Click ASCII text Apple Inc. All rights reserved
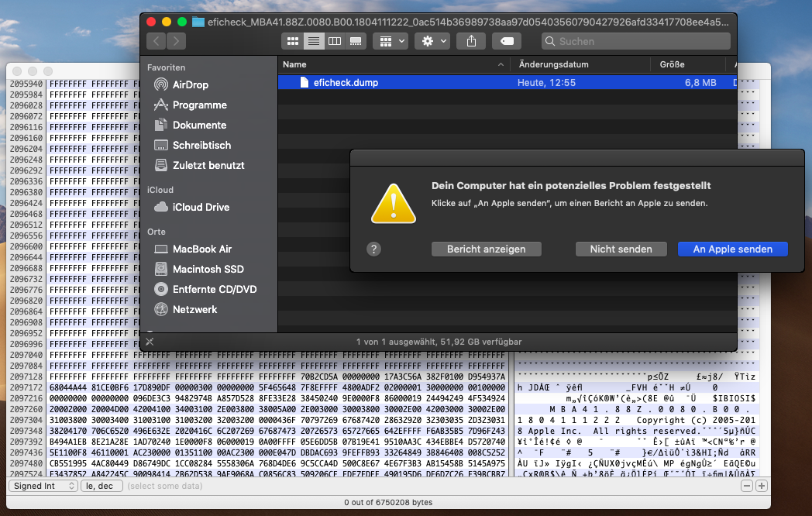 pos(613,431)
